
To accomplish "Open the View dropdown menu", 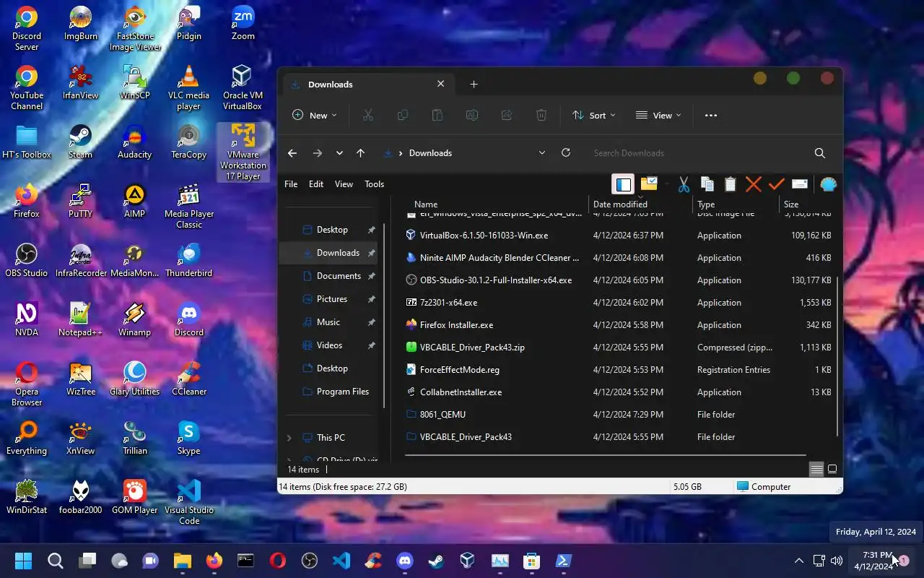I will tap(658, 116).
